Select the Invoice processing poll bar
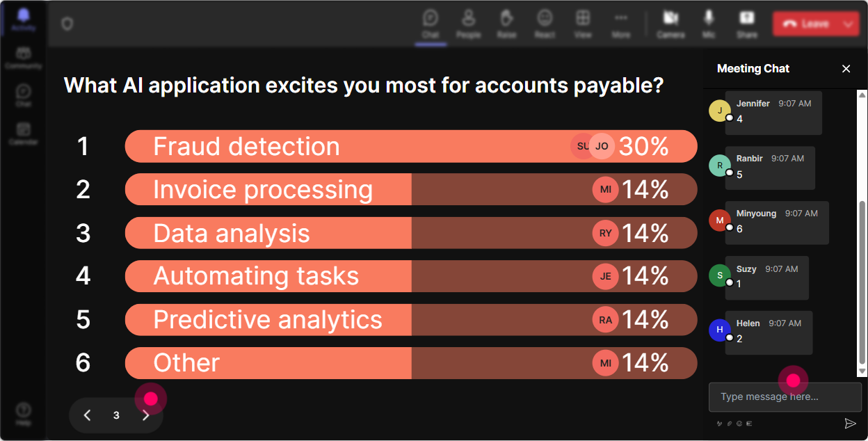 [x=411, y=189]
